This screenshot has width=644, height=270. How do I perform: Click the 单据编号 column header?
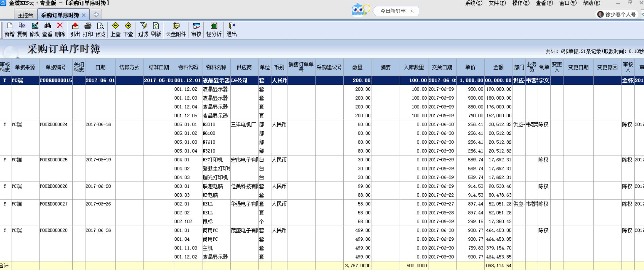pyautogui.click(x=56, y=67)
